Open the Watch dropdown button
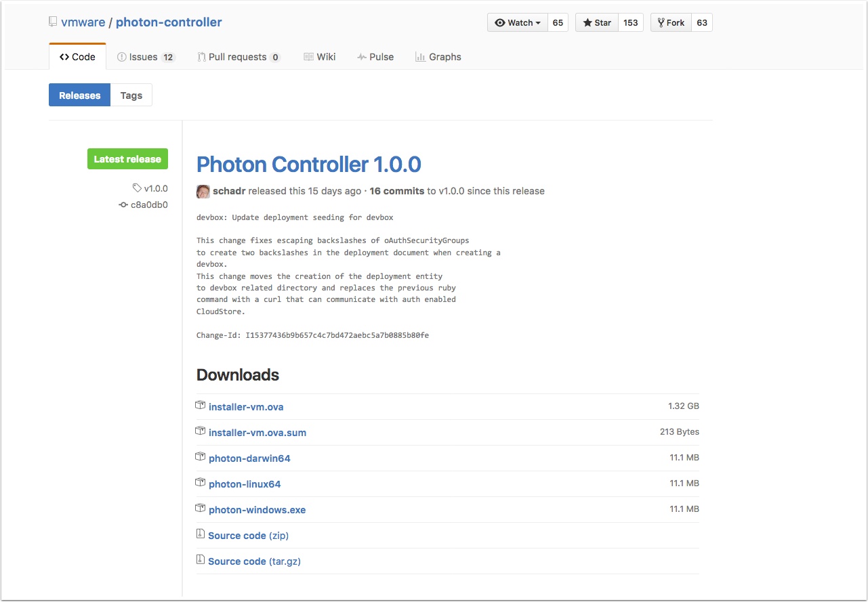 (518, 22)
